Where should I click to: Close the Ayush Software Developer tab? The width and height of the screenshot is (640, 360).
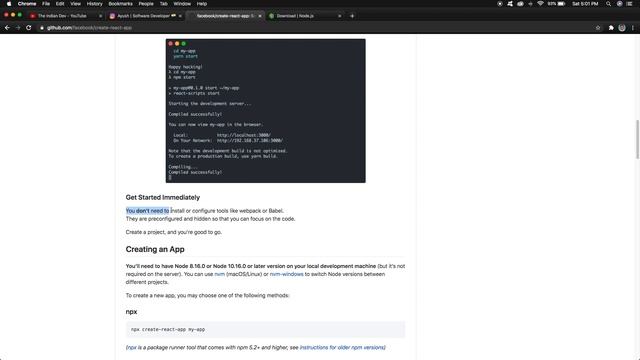point(180,16)
